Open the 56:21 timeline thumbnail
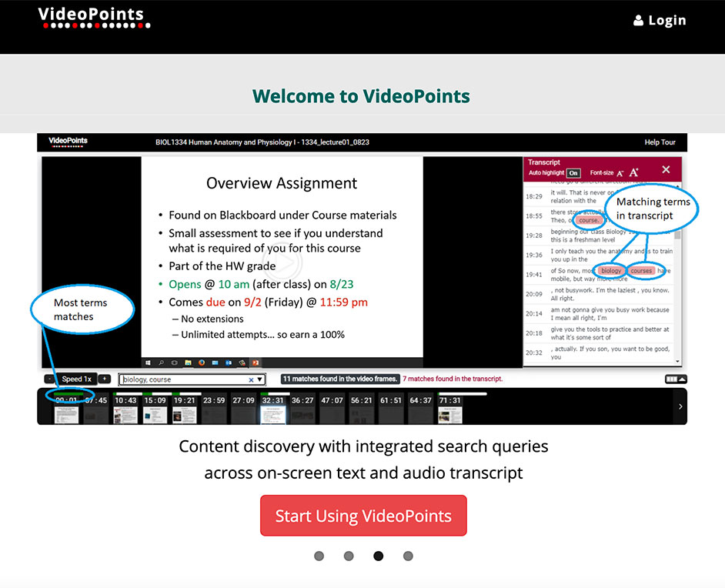 pyautogui.click(x=362, y=409)
